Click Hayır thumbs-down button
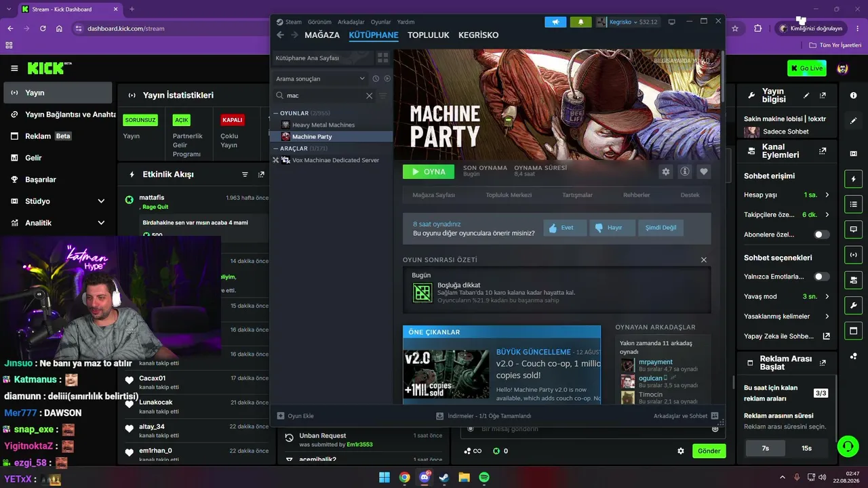This screenshot has width=868, height=488. pyautogui.click(x=612, y=228)
